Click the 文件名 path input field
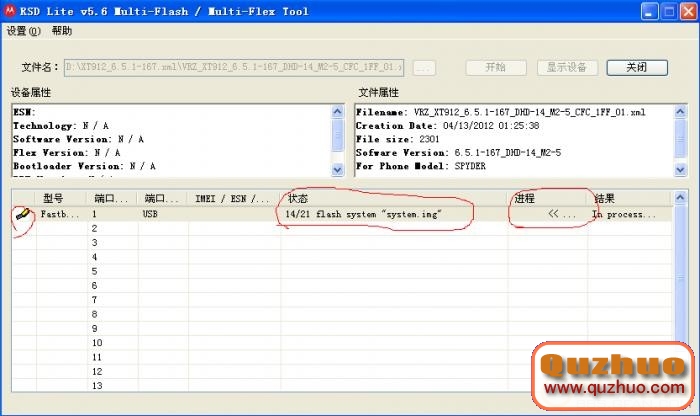Viewport: 700px width, 416px height. click(234, 67)
